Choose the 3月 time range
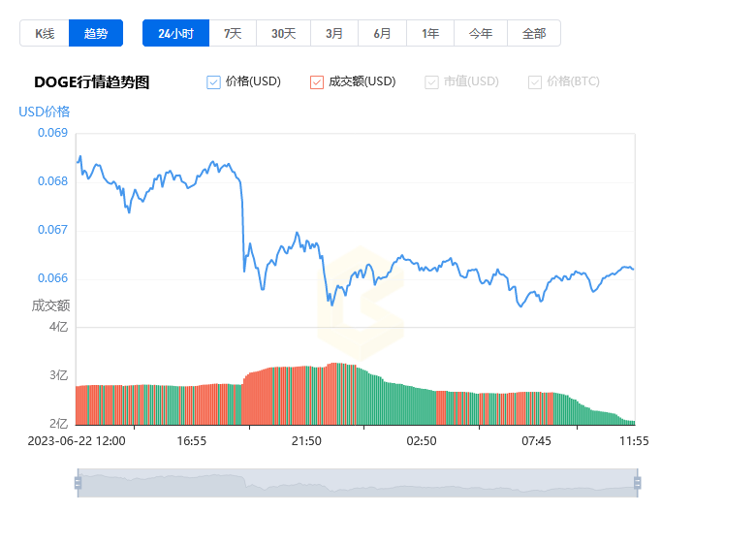This screenshot has width=756, height=546. click(334, 33)
